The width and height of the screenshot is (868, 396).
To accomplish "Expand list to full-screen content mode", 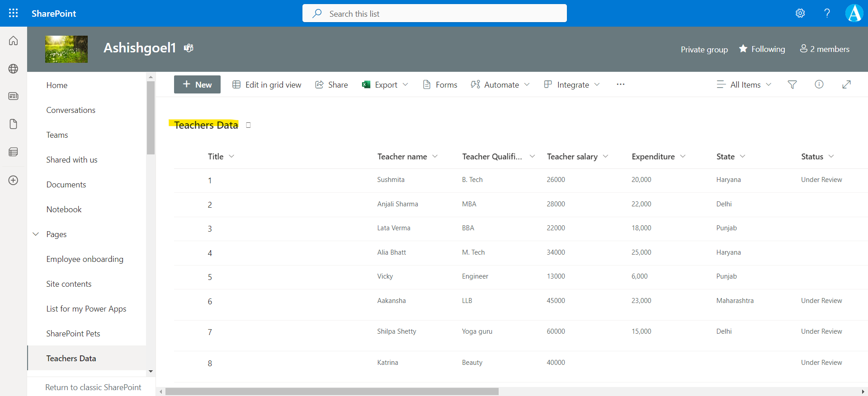I will (x=846, y=84).
